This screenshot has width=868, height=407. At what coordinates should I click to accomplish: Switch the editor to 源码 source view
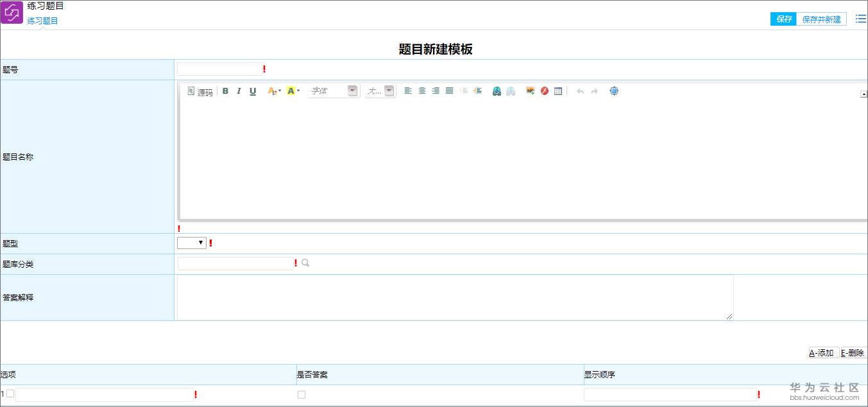200,91
